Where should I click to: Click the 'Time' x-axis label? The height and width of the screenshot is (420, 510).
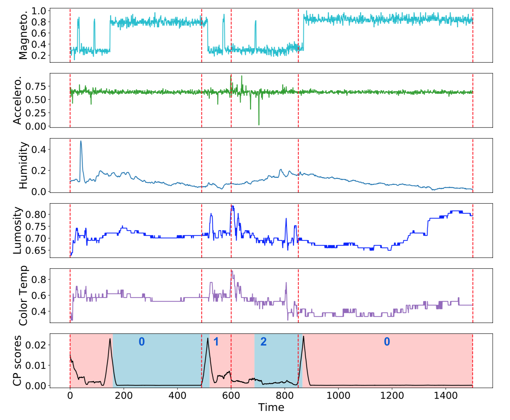(x=271, y=407)
